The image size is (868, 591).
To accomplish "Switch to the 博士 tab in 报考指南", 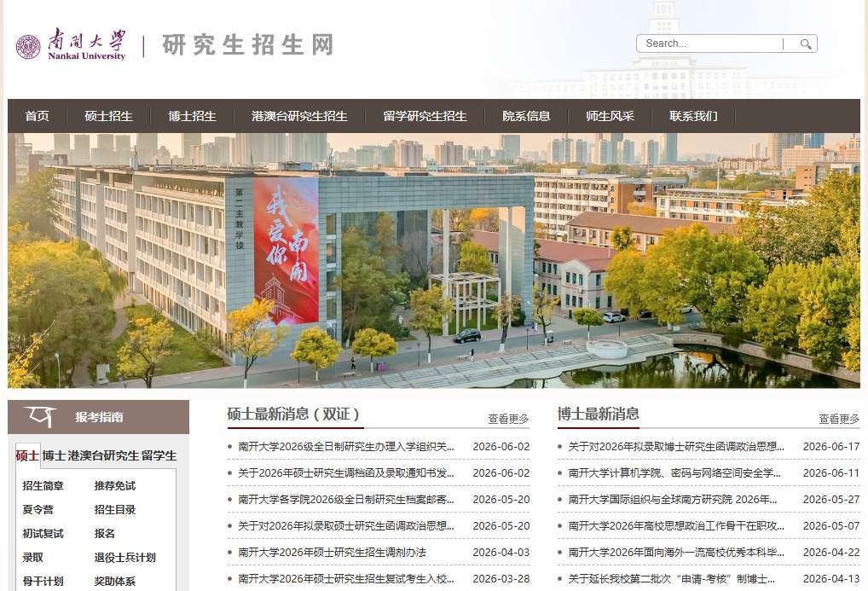I will tap(55, 455).
